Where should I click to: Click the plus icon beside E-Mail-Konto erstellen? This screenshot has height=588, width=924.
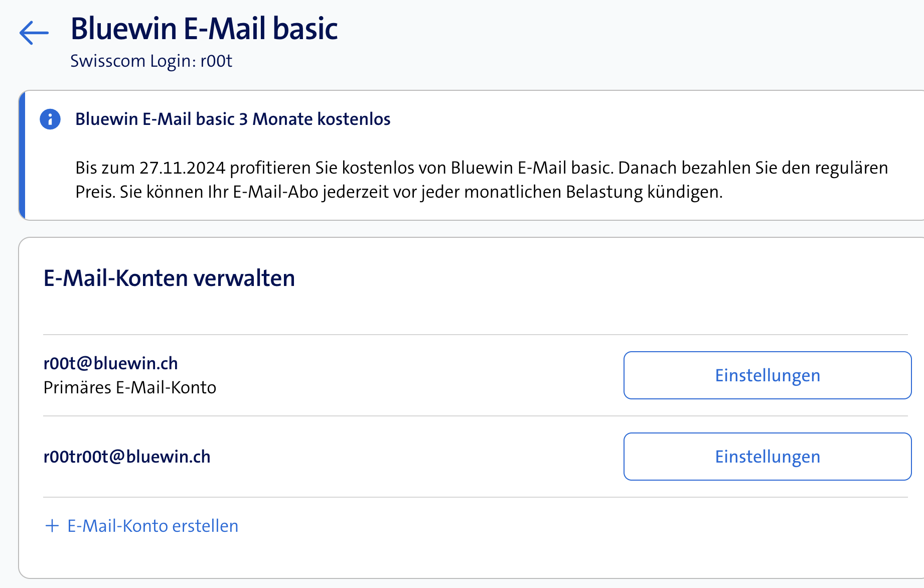pos(52,526)
